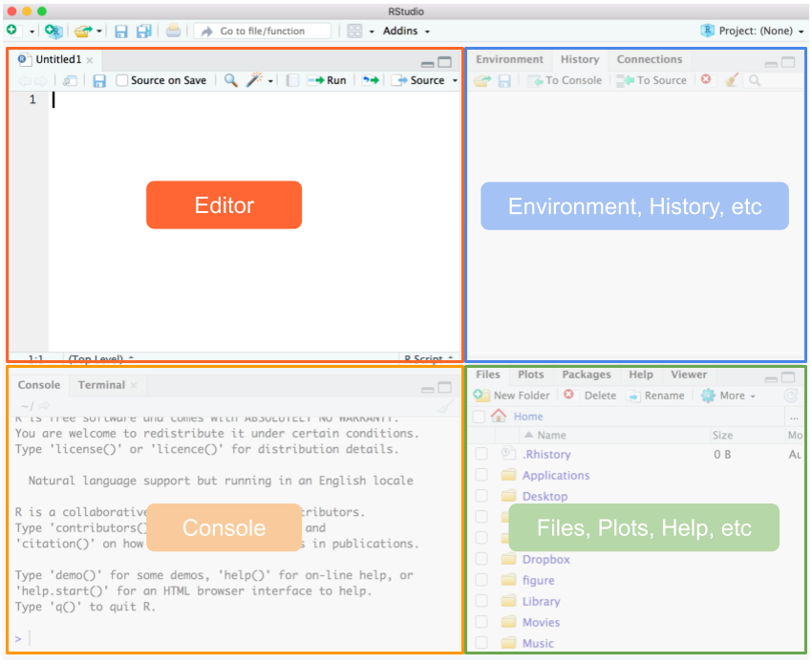Click the Code Tools magic wand icon
Screen dimensions: 812x664
(x=254, y=79)
